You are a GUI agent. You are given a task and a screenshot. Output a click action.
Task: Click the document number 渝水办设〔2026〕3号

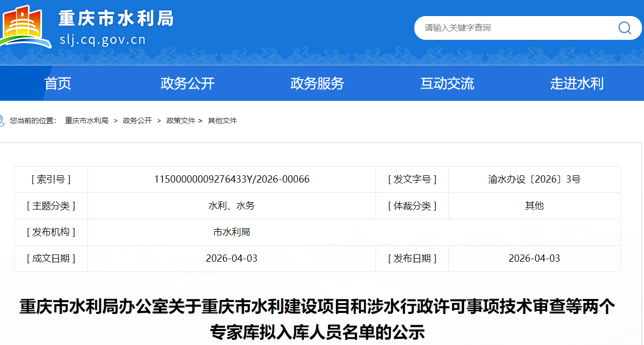(x=534, y=179)
